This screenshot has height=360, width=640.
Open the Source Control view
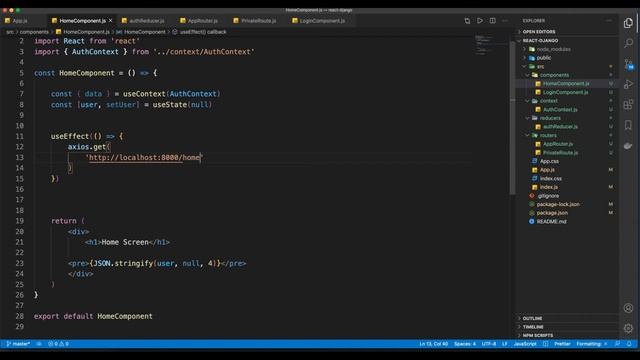(x=628, y=64)
